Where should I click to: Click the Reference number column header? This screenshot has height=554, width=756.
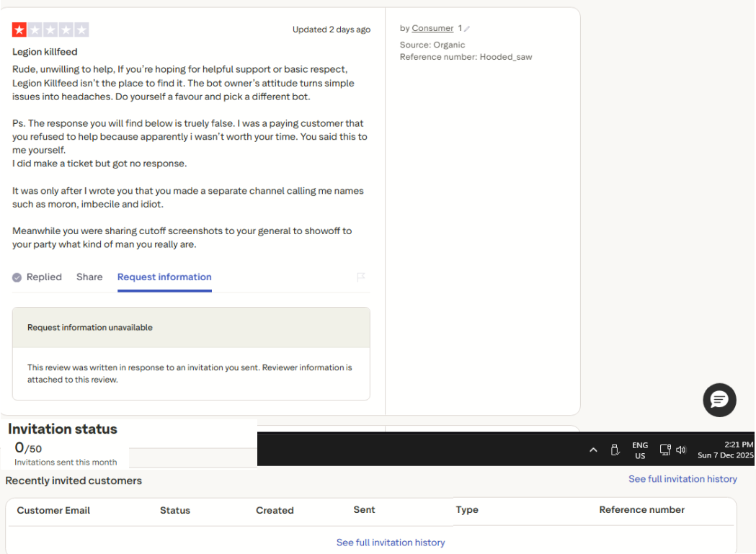pyautogui.click(x=641, y=509)
